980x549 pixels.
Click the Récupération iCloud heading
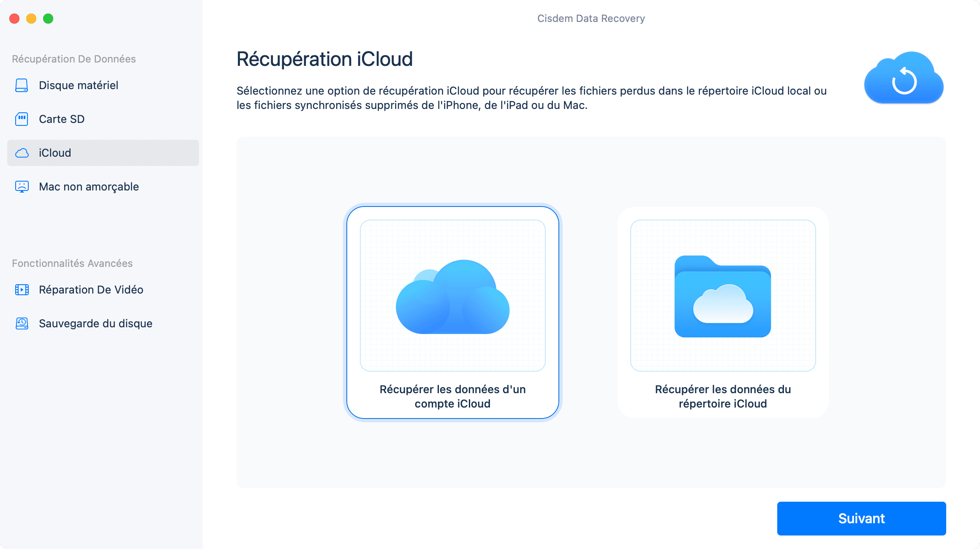point(324,59)
